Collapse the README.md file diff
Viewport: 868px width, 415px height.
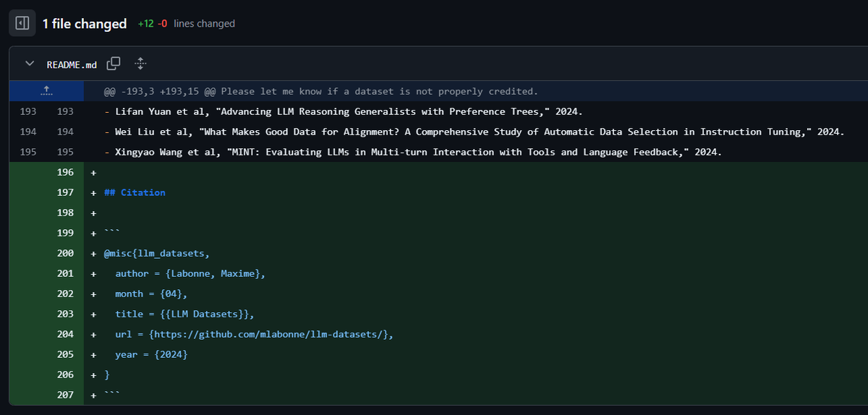(30, 64)
